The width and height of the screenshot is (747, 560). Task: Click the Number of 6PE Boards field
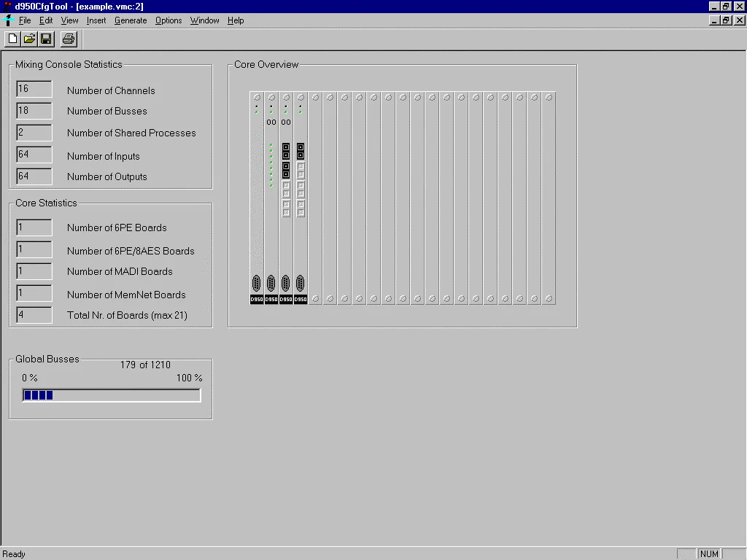34,227
